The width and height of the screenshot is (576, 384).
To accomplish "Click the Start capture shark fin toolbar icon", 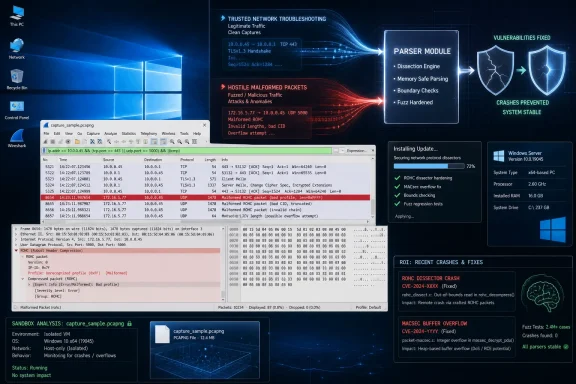I will click(45, 141).
